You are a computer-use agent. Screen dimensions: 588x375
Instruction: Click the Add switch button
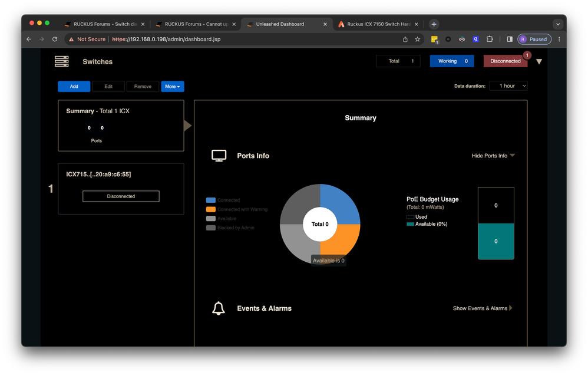[x=74, y=87]
